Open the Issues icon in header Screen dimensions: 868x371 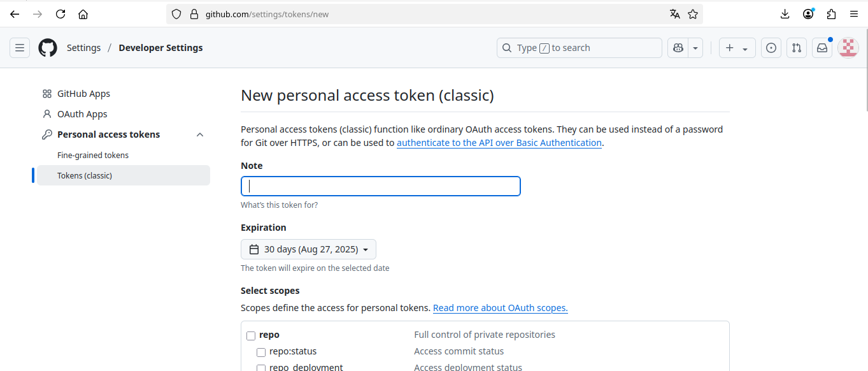[771, 48]
